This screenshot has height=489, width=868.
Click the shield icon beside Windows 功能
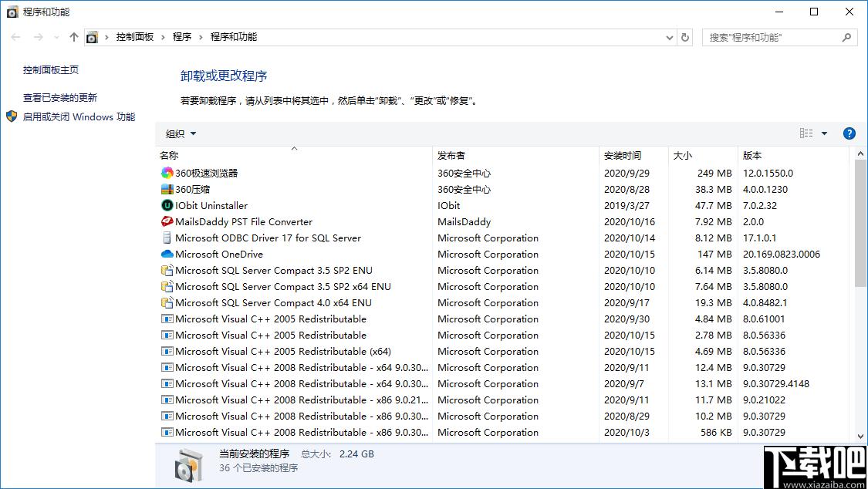[12, 116]
